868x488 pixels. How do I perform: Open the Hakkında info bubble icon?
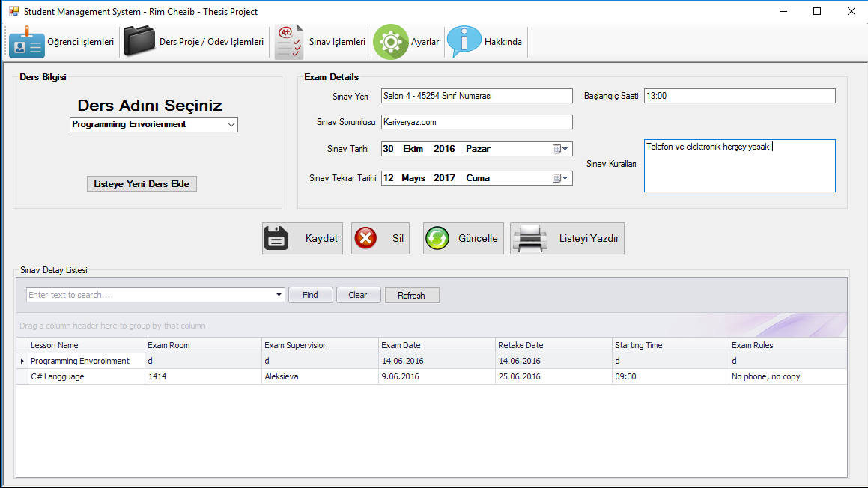pos(464,41)
